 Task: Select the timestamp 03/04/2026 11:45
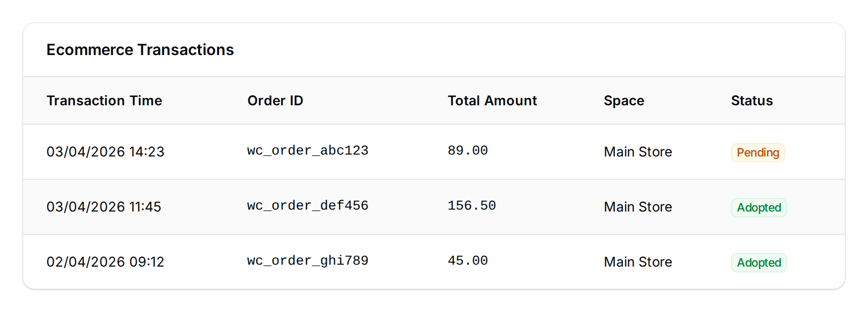105,207
